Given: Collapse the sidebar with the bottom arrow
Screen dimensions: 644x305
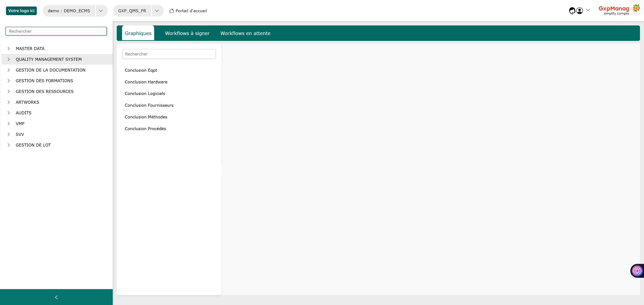Looking at the screenshot, I should pos(56,297).
